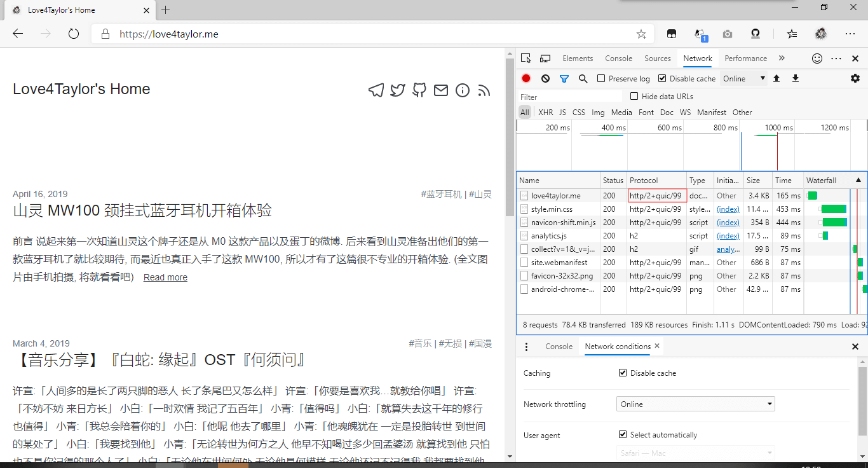
Task: Filter requests by JS type
Action: tap(562, 112)
